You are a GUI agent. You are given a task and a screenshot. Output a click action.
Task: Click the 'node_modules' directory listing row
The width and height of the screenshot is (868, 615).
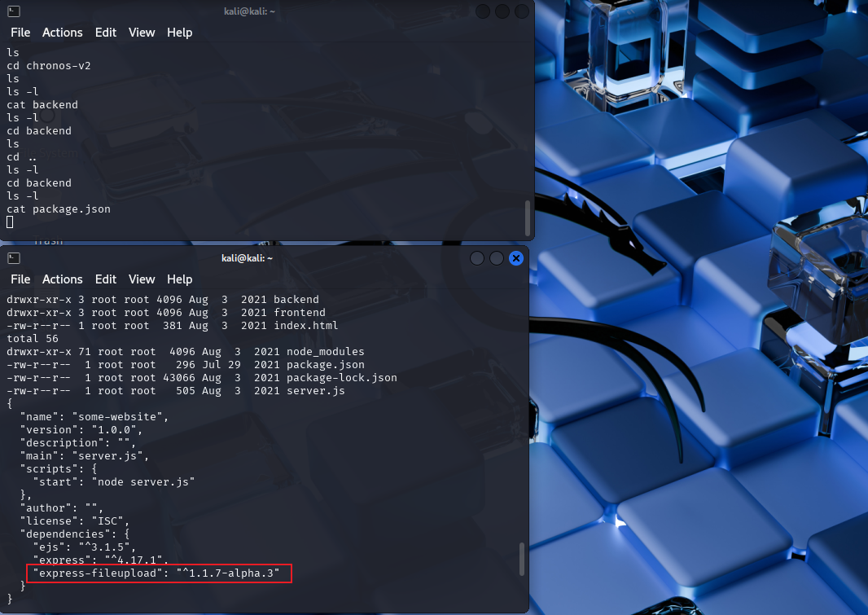pos(186,352)
